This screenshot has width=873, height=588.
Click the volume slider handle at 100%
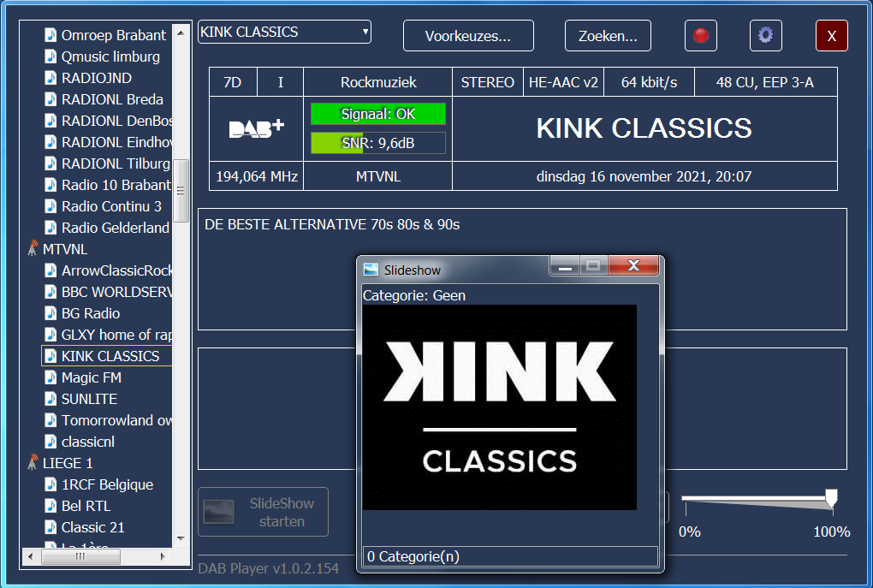tap(831, 498)
